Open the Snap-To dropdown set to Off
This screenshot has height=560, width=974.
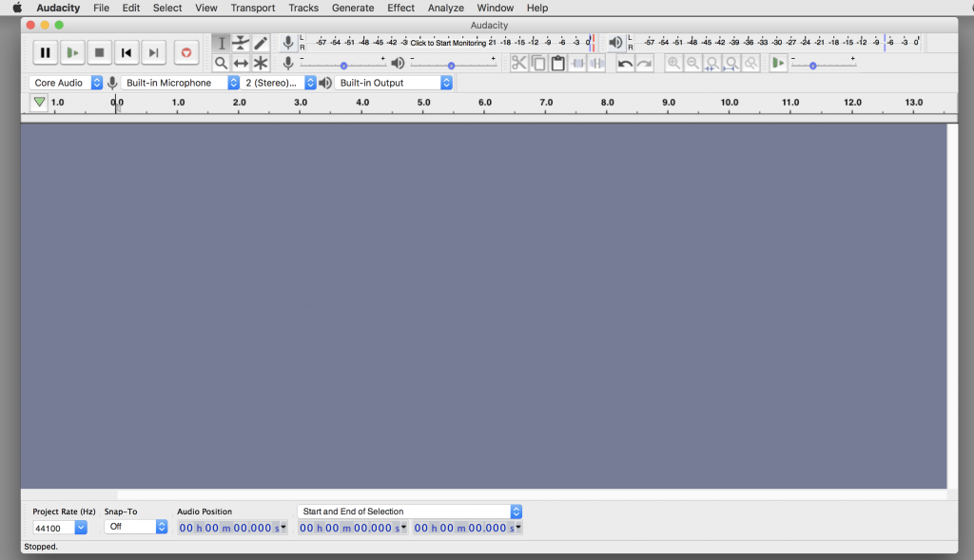click(136, 527)
